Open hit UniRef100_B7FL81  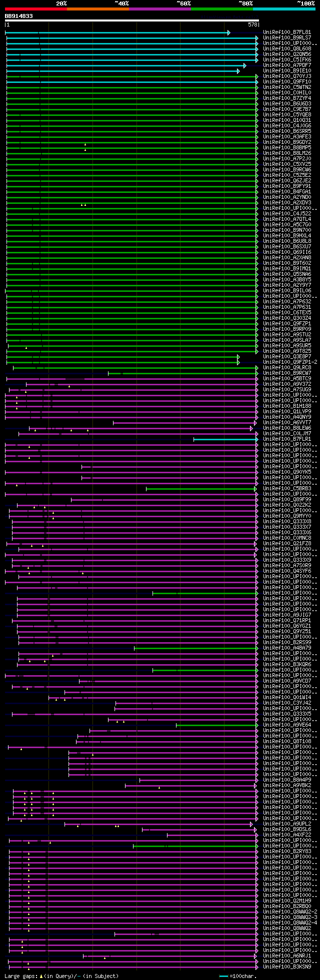[287, 32]
